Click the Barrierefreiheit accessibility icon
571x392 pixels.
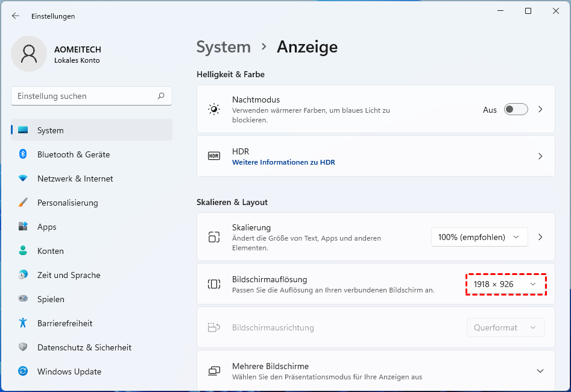coord(23,323)
